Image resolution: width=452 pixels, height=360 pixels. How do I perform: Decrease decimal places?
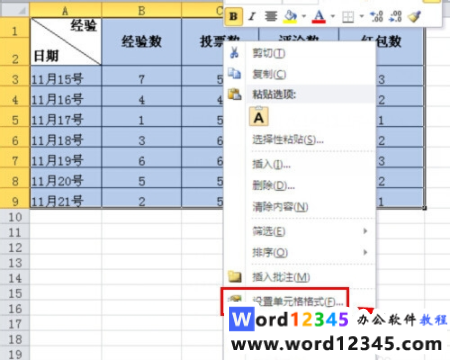click(395, 16)
